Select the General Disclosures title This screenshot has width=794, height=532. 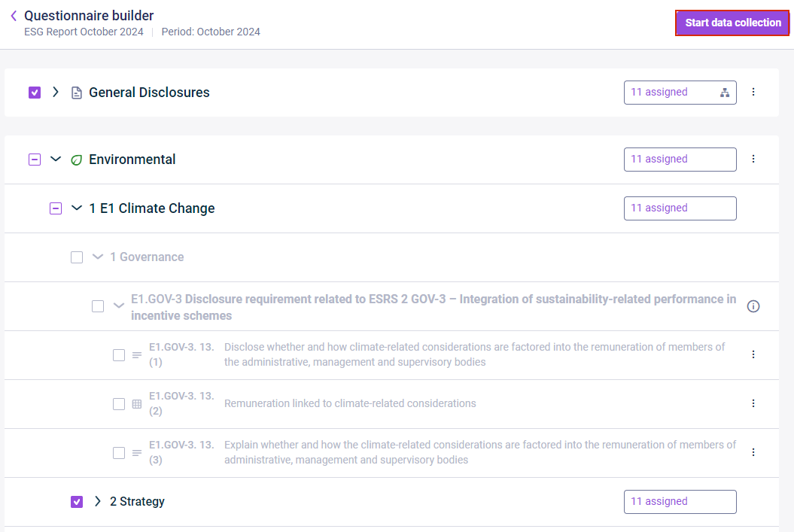click(x=149, y=93)
